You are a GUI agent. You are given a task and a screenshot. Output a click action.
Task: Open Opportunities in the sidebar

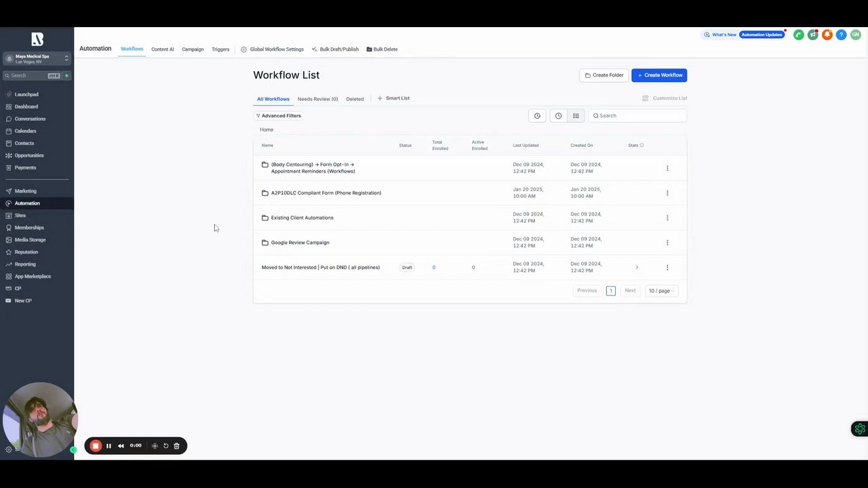click(x=29, y=156)
